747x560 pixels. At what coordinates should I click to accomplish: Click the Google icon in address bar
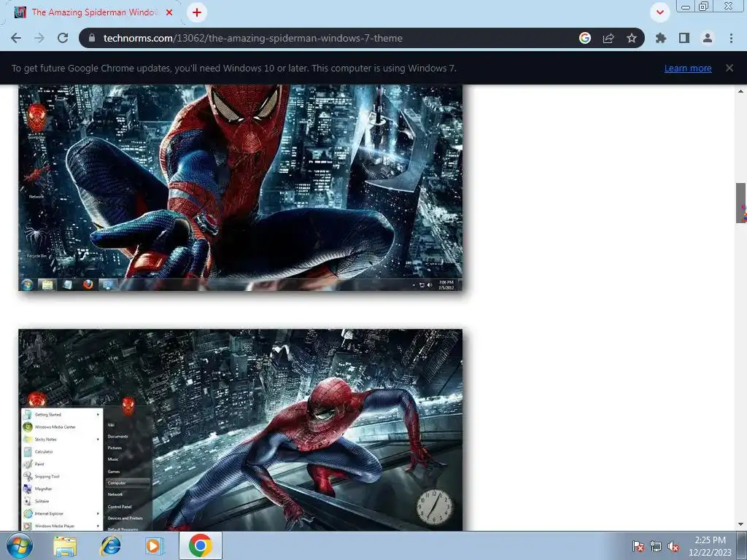tap(585, 38)
